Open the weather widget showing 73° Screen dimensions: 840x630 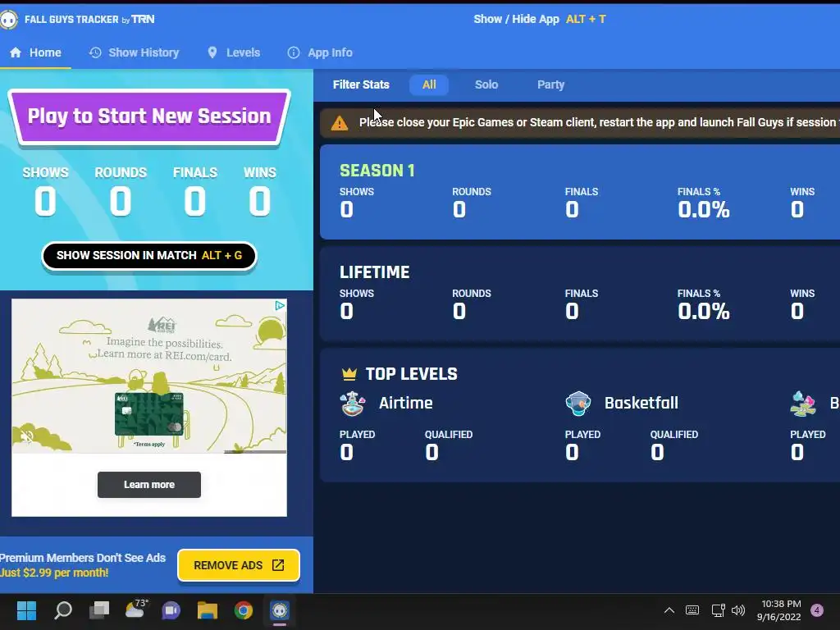135,609
